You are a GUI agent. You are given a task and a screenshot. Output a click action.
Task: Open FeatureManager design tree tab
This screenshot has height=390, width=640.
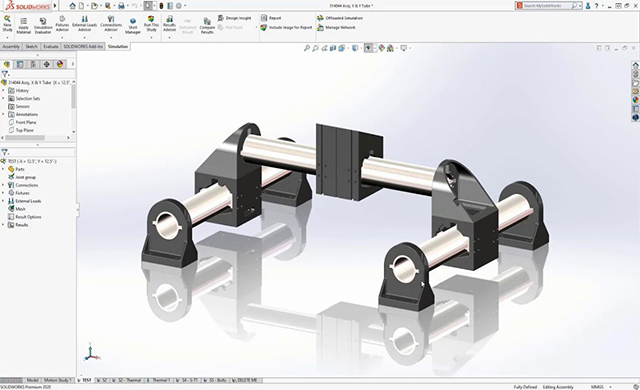(7, 64)
